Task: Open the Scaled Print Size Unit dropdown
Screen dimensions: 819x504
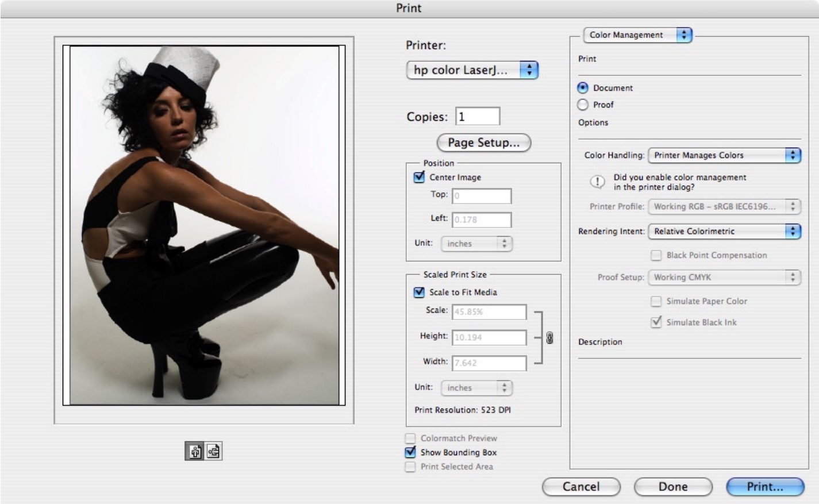Action: pyautogui.click(x=476, y=388)
